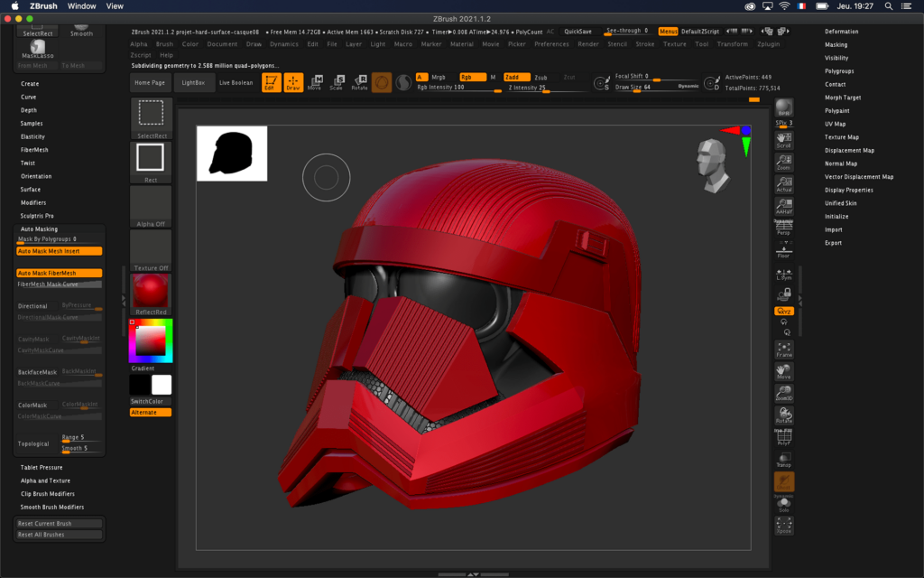
Task: Choose the Scale transform tool
Action: [x=337, y=82]
